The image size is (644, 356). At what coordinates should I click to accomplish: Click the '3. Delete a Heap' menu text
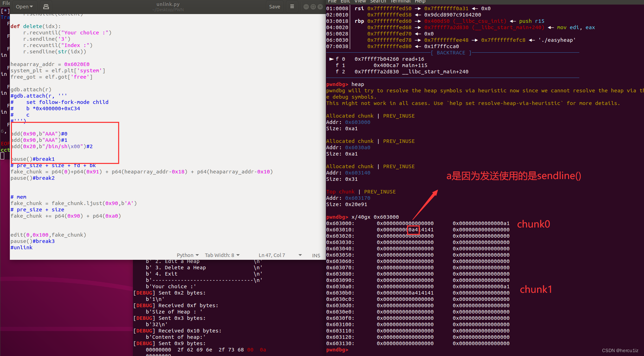tap(180, 268)
